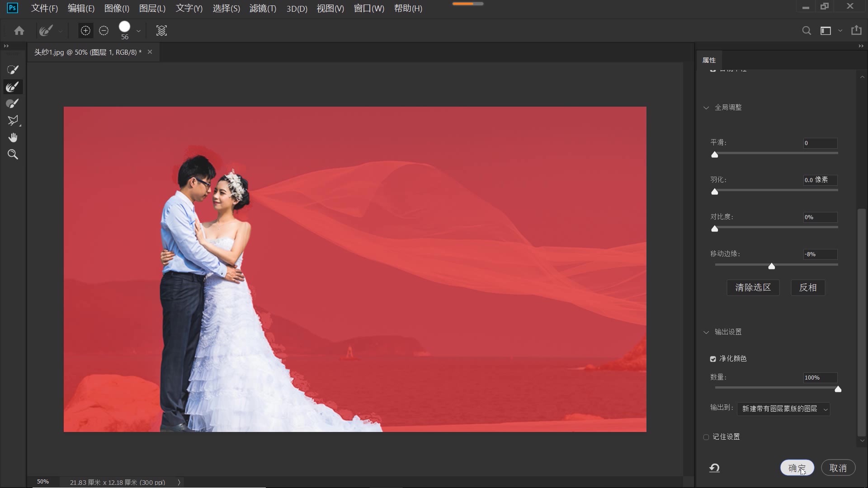Select the Refine Edge Brush tool

(13, 87)
